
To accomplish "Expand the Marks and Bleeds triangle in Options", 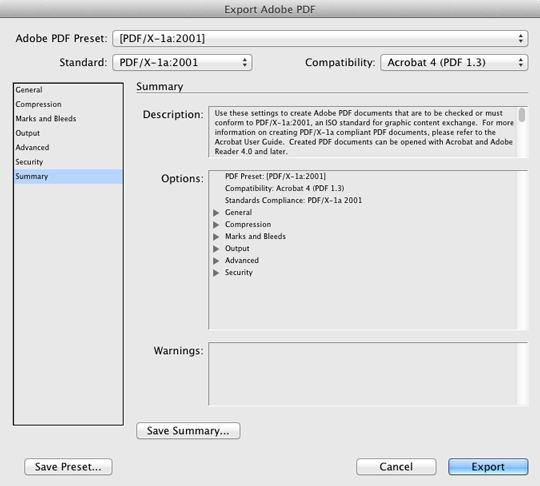I will pyautogui.click(x=216, y=237).
